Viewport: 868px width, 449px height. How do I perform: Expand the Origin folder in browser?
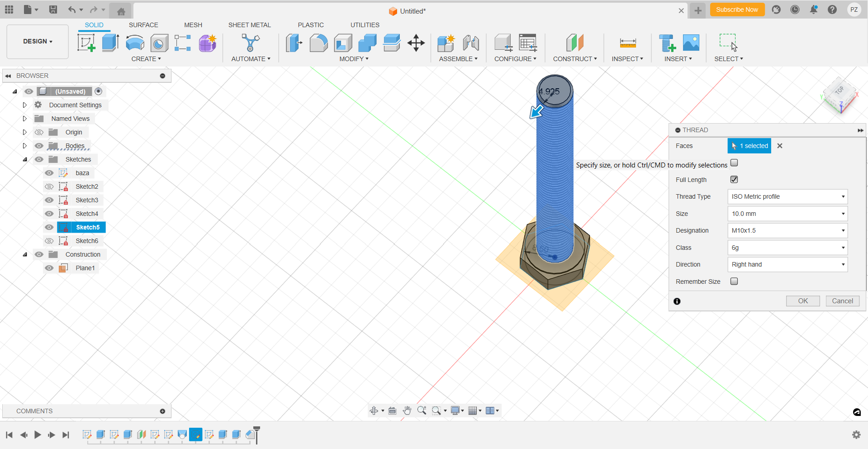tap(25, 132)
